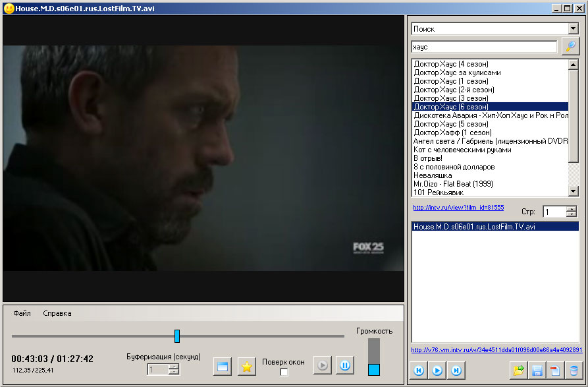Viewport: 588px width, 387px height.
Task: Click the video playback area
Action: coord(203,158)
